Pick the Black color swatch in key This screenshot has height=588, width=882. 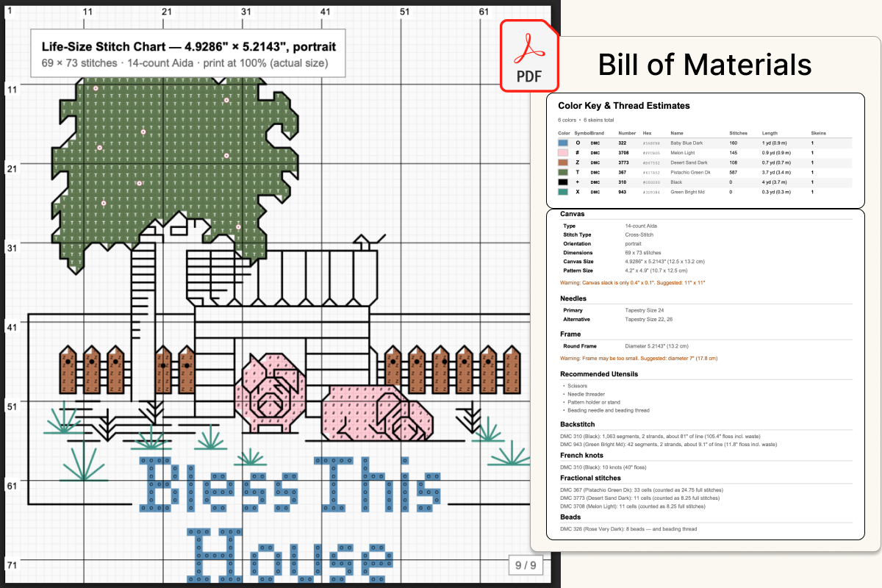(x=564, y=182)
